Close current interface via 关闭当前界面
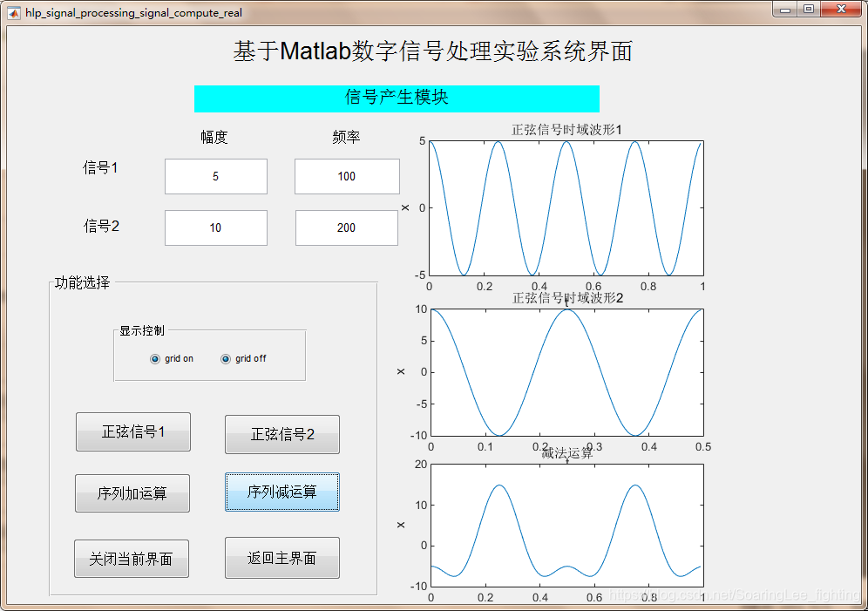868x611 pixels. pos(132,559)
